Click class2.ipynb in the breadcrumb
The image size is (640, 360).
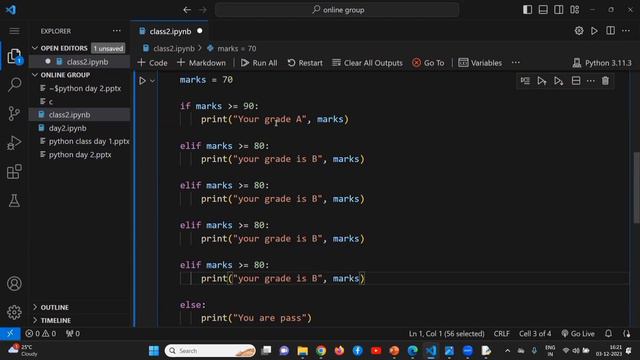(x=173, y=49)
